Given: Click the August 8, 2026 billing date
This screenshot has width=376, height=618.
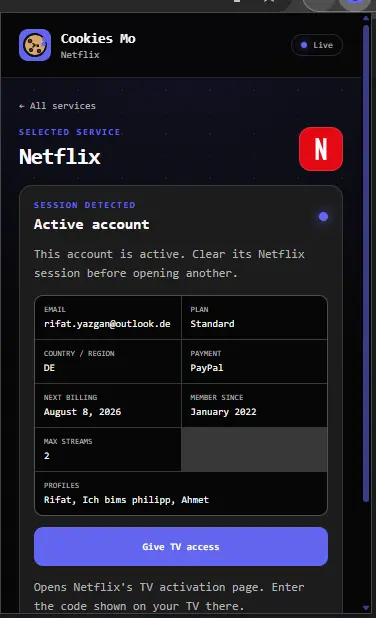Looking at the screenshot, I should tap(82, 412).
